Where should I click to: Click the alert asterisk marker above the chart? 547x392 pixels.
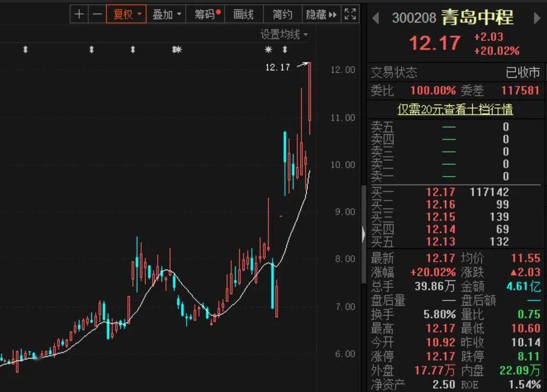268,50
